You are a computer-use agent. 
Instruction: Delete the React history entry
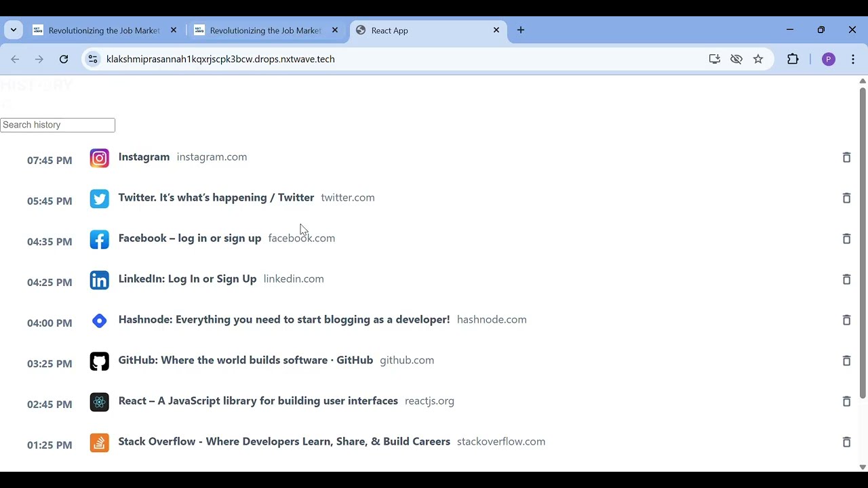[846, 401]
